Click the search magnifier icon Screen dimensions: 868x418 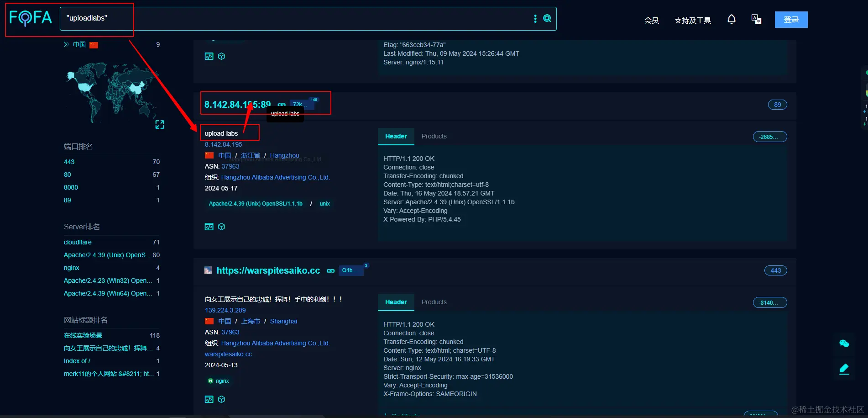coord(547,18)
